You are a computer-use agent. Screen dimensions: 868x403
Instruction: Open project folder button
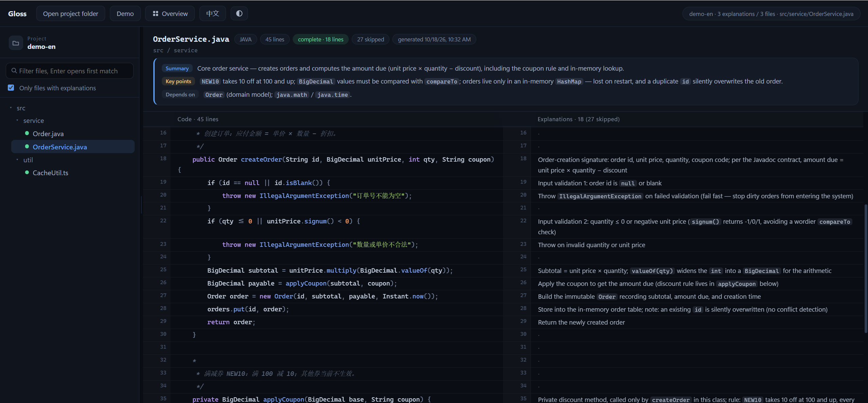(x=71, y=14)
